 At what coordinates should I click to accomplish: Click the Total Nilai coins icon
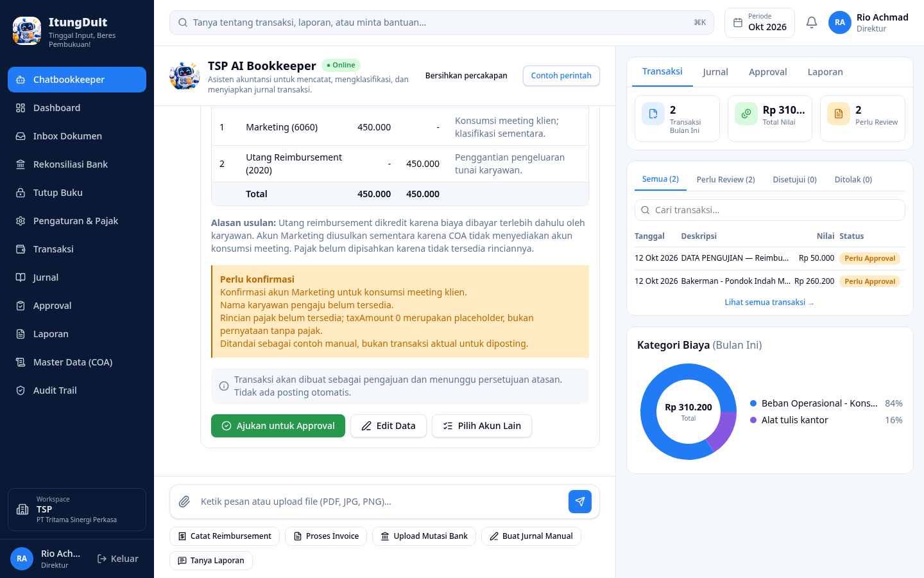[x=746, y=114]
